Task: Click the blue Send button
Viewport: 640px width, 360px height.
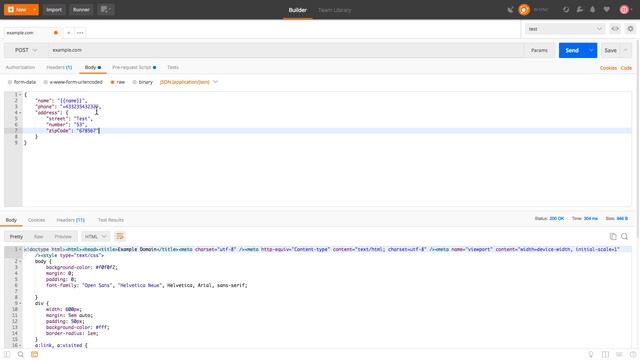Action: click(x=572, y=50)
